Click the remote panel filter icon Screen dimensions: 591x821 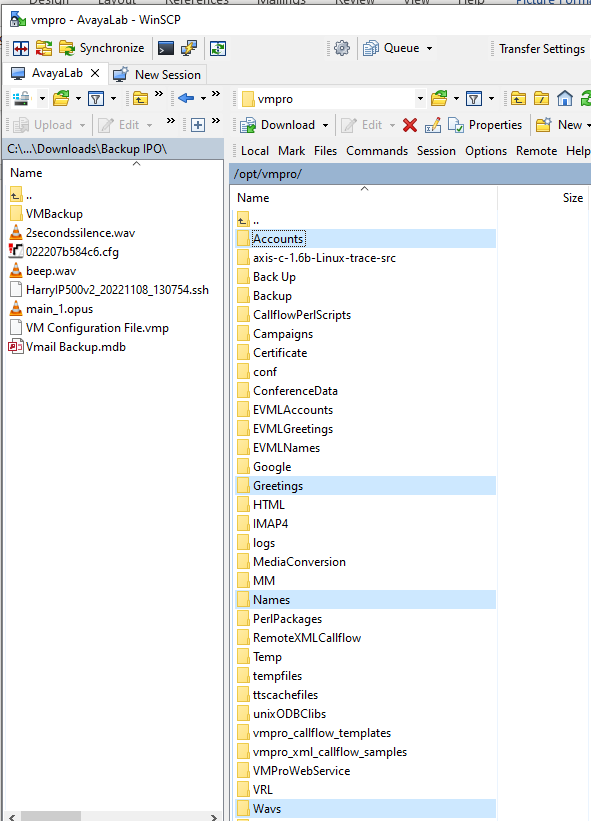[x=474, y=98]
